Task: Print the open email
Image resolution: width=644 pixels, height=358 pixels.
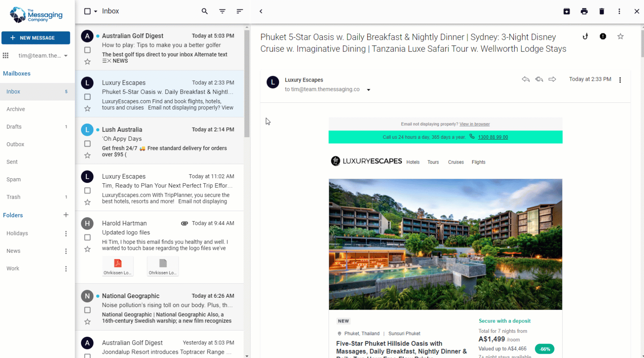Action: pyautogui.click(x=584, y=11)
